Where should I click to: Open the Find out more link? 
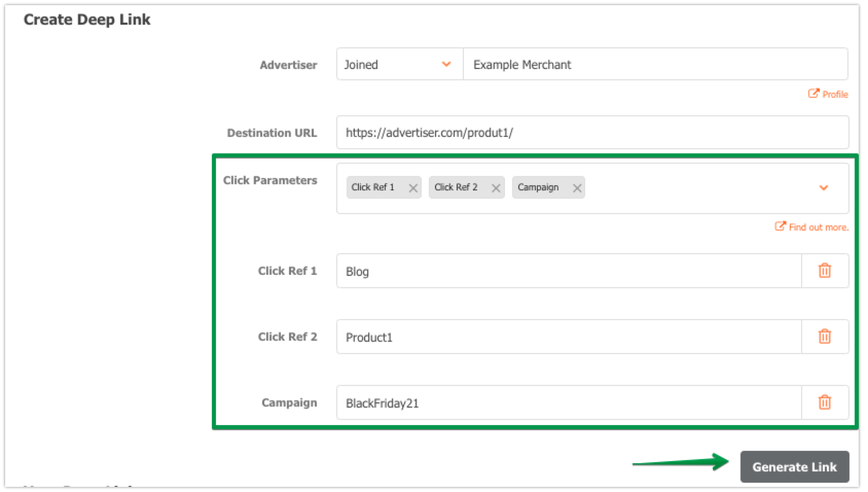812,227
